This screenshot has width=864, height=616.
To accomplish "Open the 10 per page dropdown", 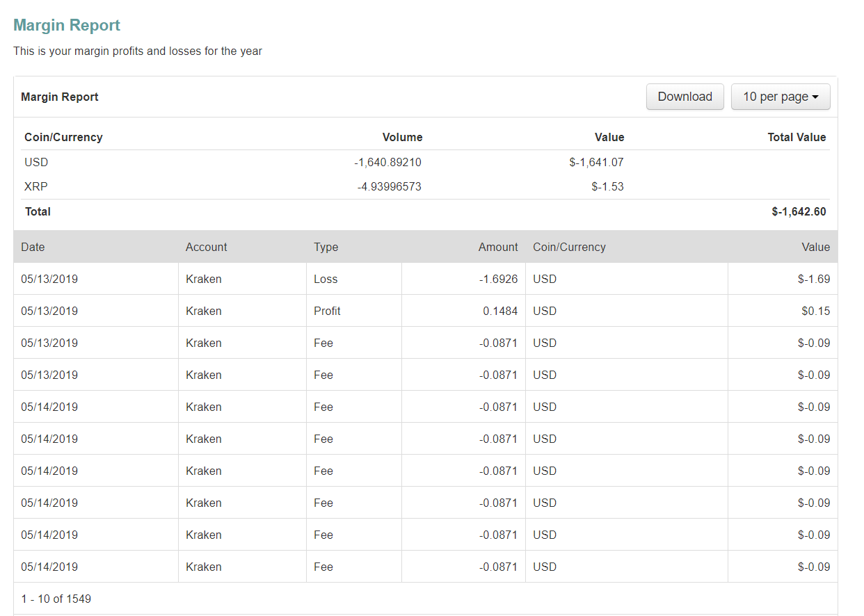I will [x=780, y=97].
